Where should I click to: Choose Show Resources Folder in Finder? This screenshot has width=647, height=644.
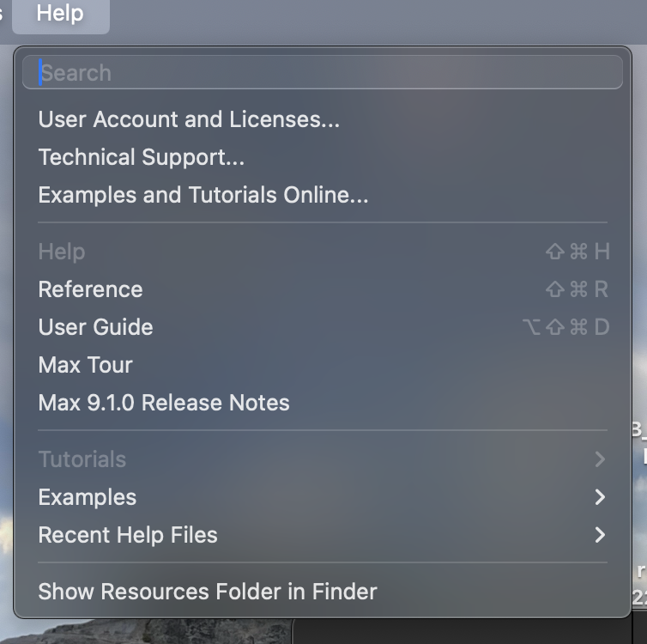coord(208,592)
